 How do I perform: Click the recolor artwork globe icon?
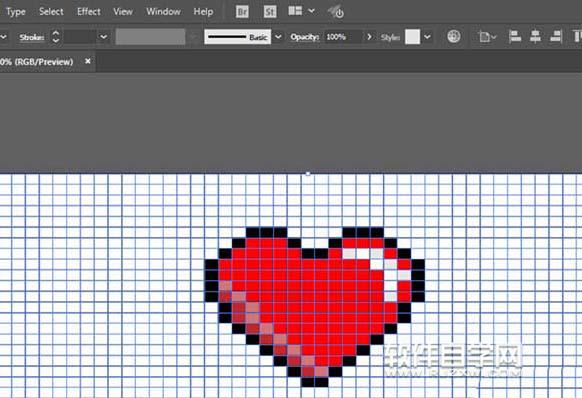pos(454,36)
